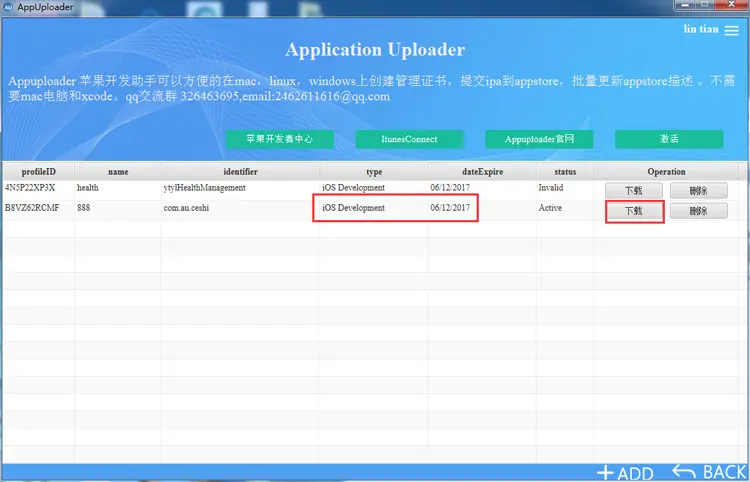
Task: Click the identifier column header
Action: tap(240, 172)
